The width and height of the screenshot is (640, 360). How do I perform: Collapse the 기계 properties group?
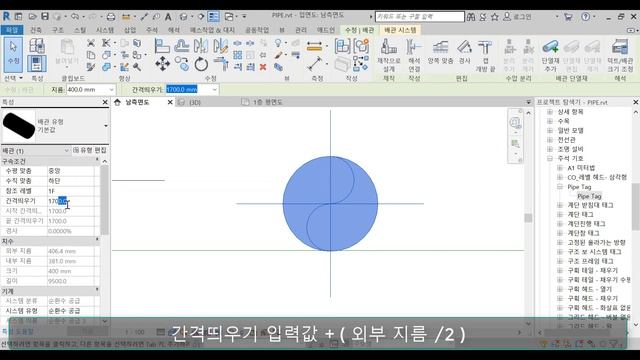97,291
